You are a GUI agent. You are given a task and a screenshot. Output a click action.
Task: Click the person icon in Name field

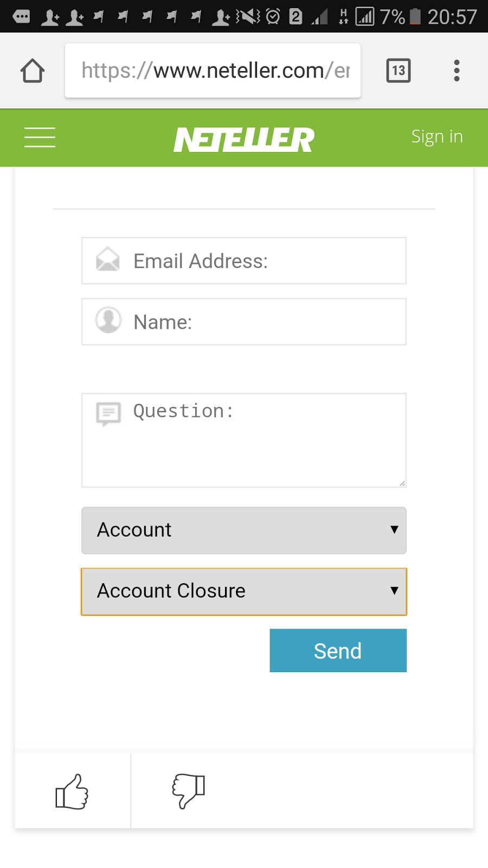click(x=108, y=320)
